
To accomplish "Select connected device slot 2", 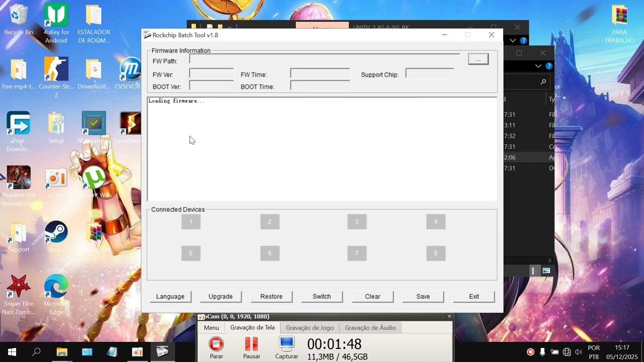I will [x=270, y=222].
